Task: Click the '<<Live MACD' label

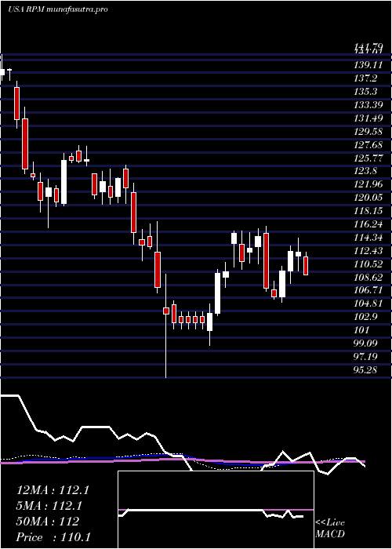Action: 330,529
